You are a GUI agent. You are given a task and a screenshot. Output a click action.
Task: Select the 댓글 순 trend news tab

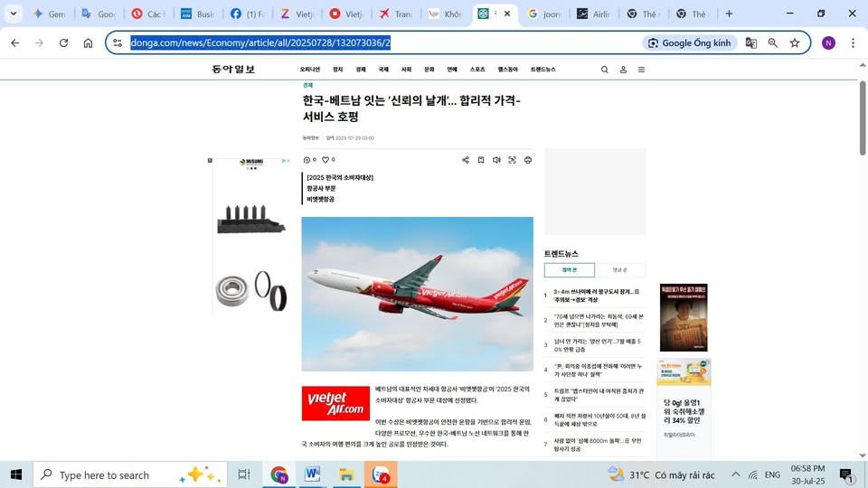click(x=620, y=270)
